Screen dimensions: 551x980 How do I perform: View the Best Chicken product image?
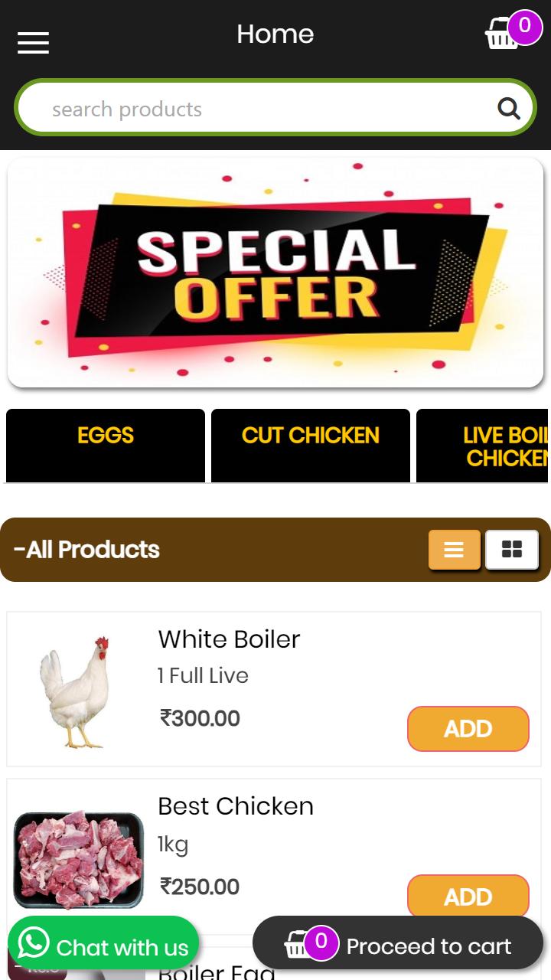click(78, 860)
